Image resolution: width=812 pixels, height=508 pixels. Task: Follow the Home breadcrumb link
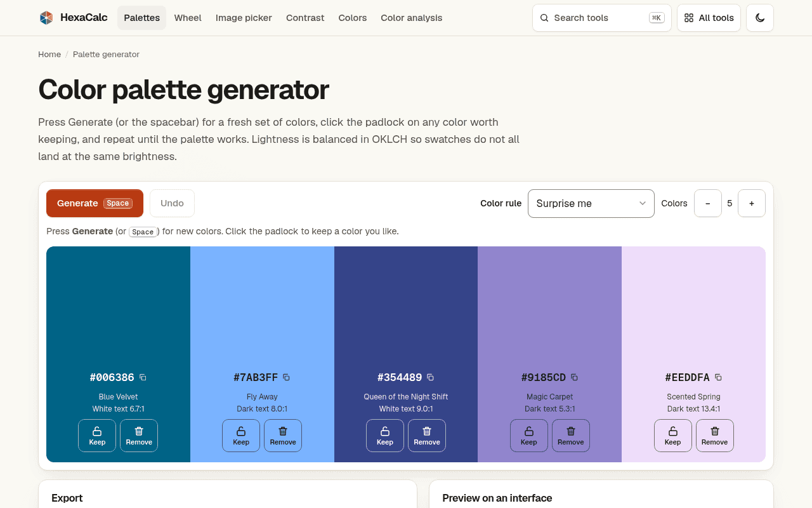click(x=49, y=55)
